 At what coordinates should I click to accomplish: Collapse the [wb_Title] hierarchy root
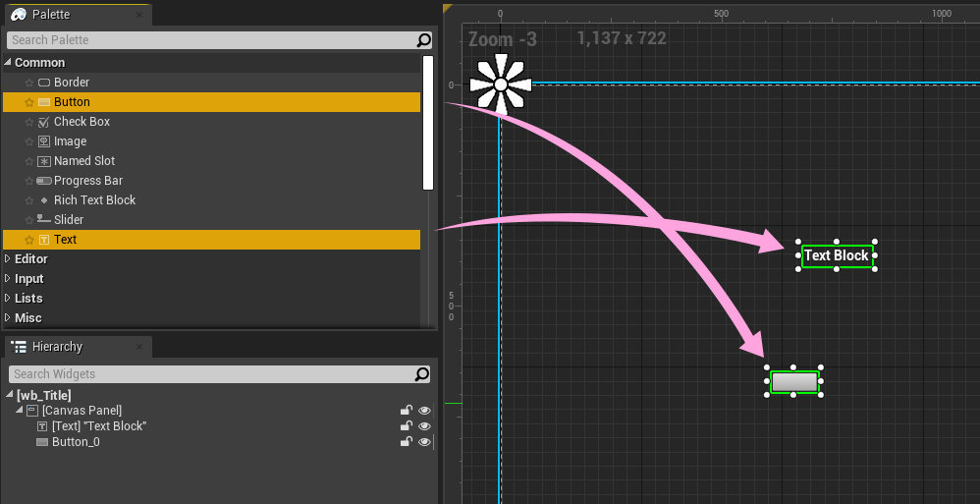(10, 395)
